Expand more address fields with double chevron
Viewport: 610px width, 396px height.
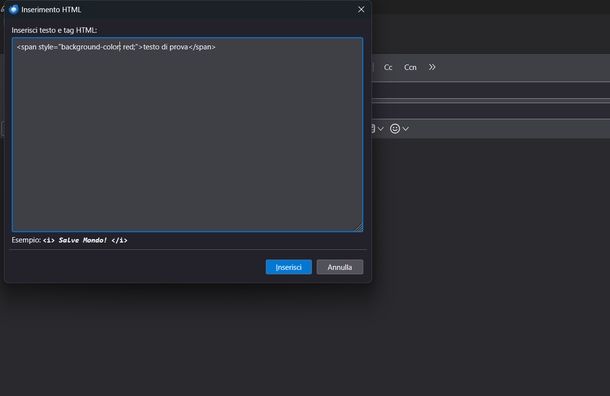point(432,67)
